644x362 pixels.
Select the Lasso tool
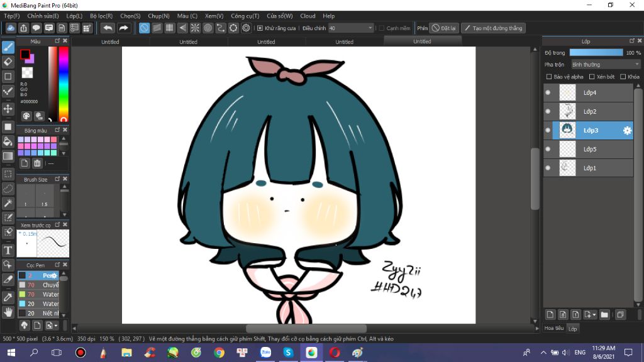click(8, 189)
